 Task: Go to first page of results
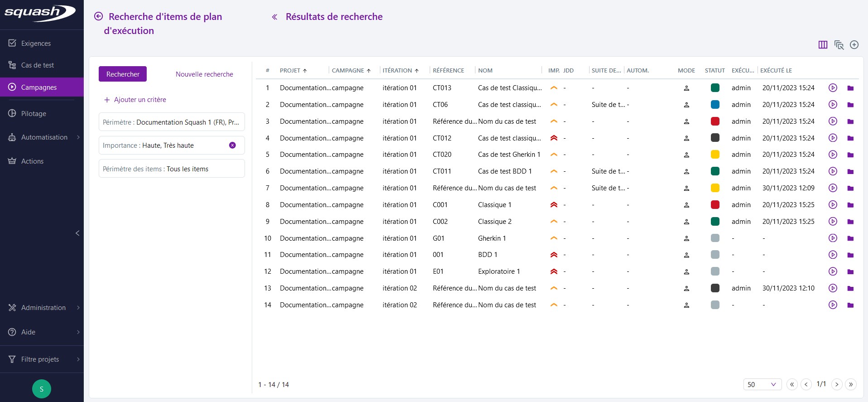(x=792, y=384)
